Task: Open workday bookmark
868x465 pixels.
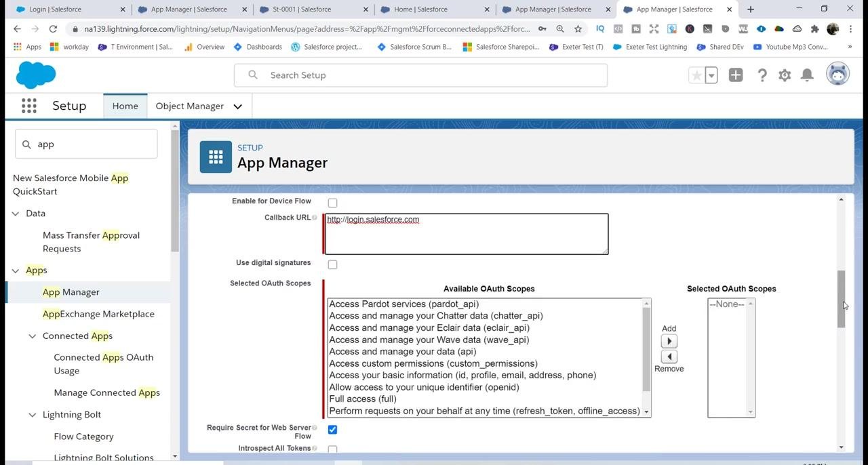Action: pyautogui.click(x=71, y=47)
